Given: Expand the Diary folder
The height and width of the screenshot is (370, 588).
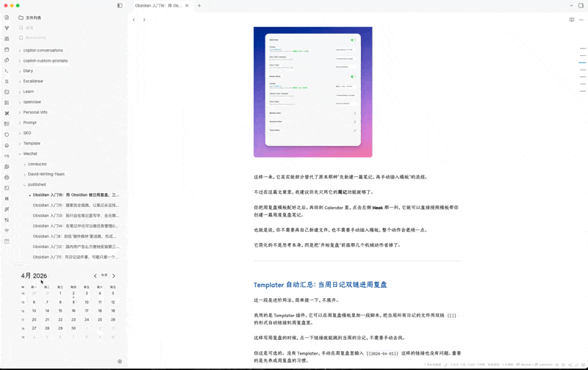Looking at the screenshot, I should point(28,71).
